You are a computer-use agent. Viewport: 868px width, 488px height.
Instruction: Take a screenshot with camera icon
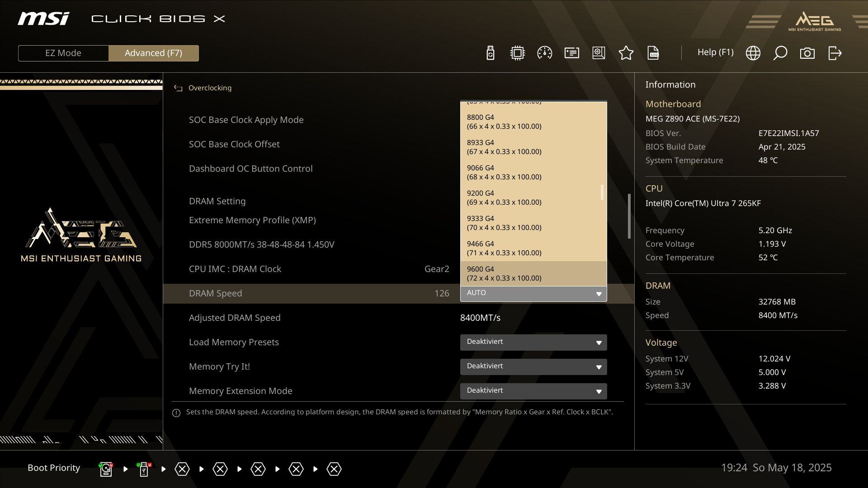(x=807, y=53)
